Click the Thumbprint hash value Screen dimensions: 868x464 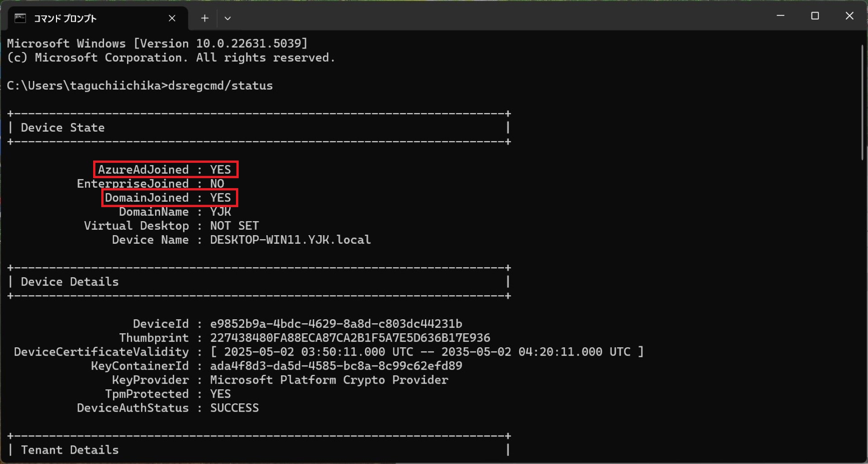point(350,338)
